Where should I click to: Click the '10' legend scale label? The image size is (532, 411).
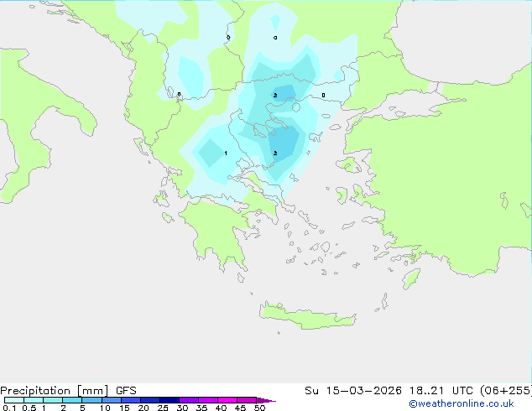point(105,408)
